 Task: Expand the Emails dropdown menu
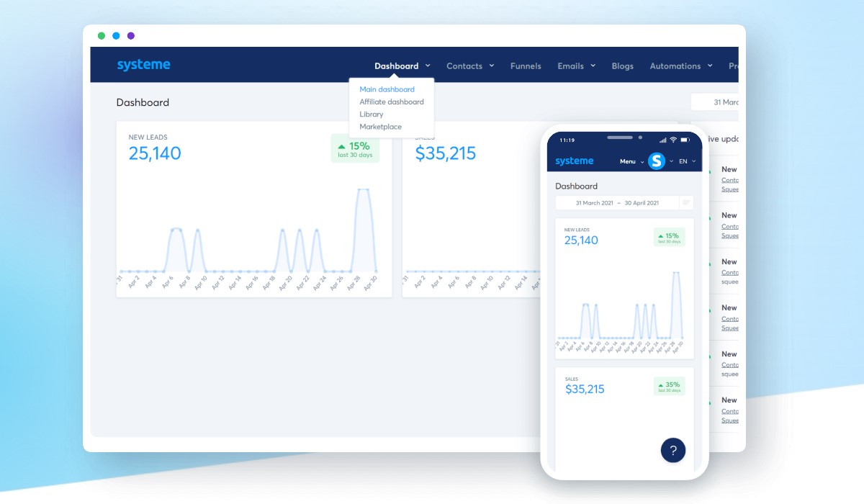click(x=576, y=66)
